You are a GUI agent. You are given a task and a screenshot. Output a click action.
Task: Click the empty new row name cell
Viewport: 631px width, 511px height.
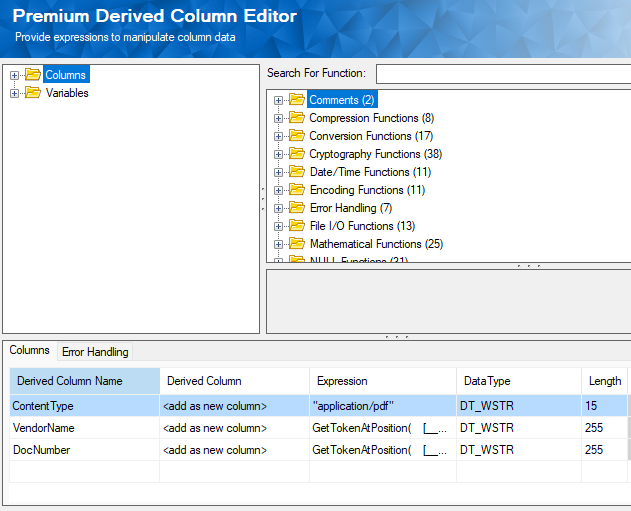click(85, 472)
